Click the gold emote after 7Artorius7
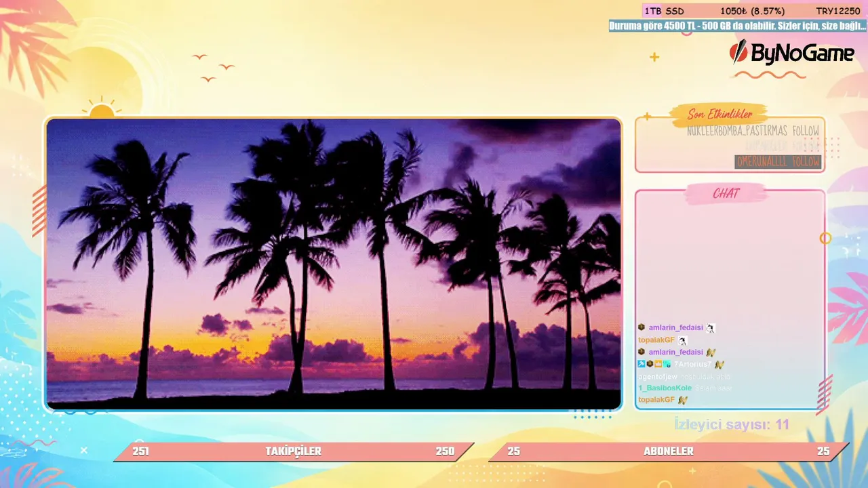 coord(719,364)
